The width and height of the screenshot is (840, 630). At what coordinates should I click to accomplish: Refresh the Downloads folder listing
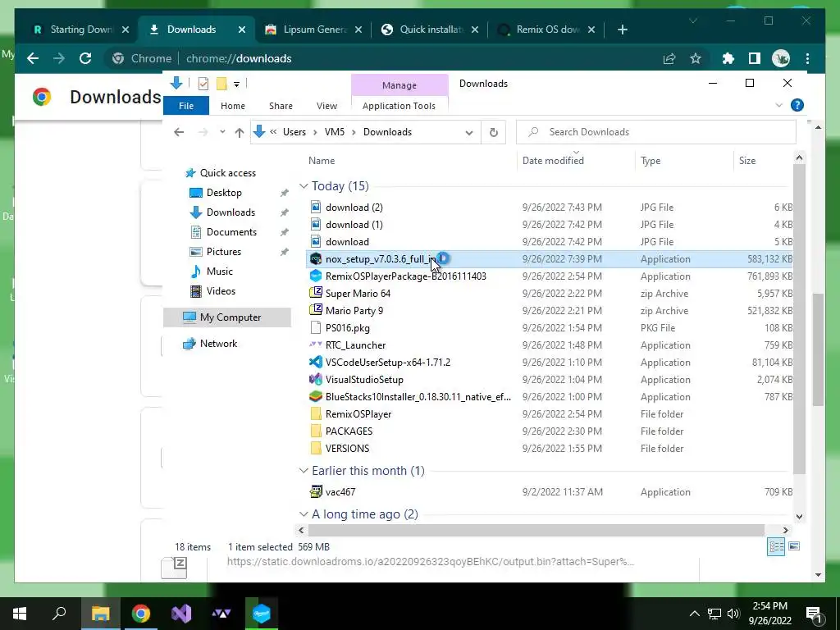(x=493, y=132)
